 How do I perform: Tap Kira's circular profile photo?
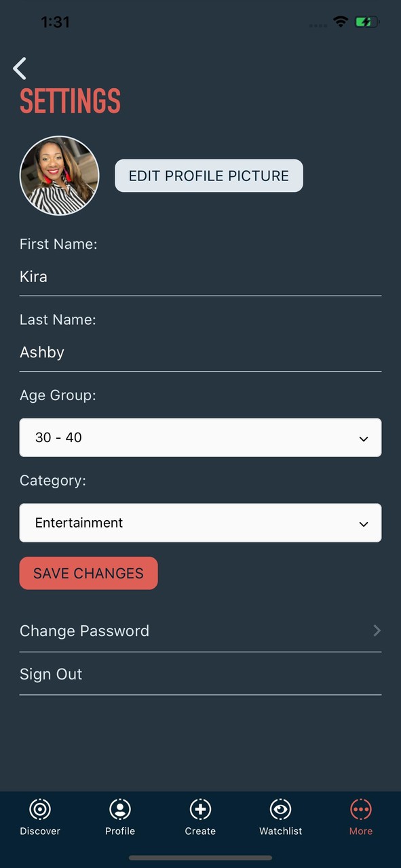pos(59,175)
